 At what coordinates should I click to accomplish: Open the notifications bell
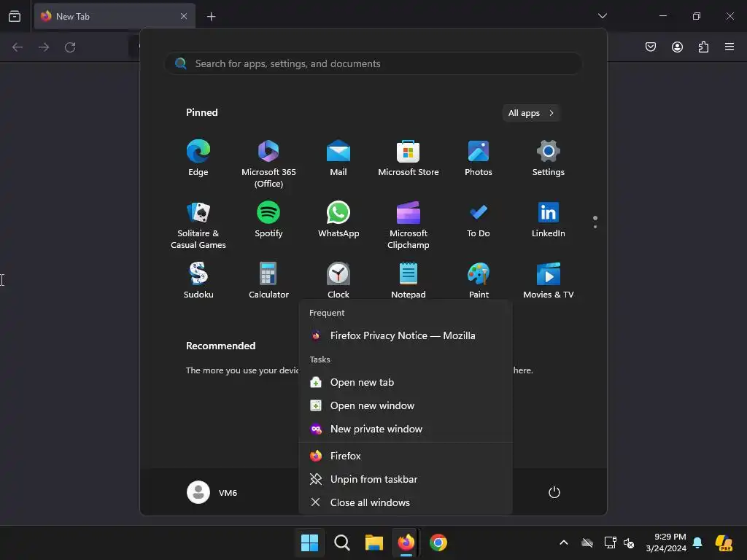click(x=697, y=542)
